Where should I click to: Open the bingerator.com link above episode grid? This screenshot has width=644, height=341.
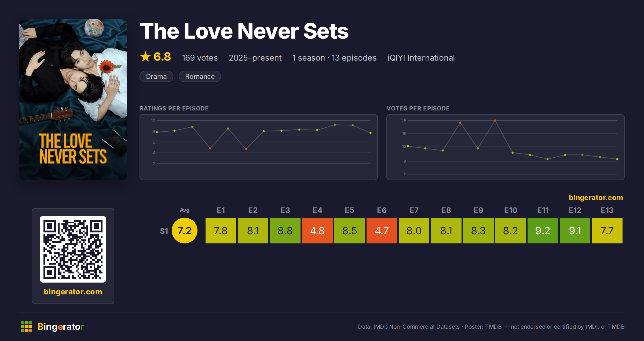pyautogui.click(x=596, y=198)
